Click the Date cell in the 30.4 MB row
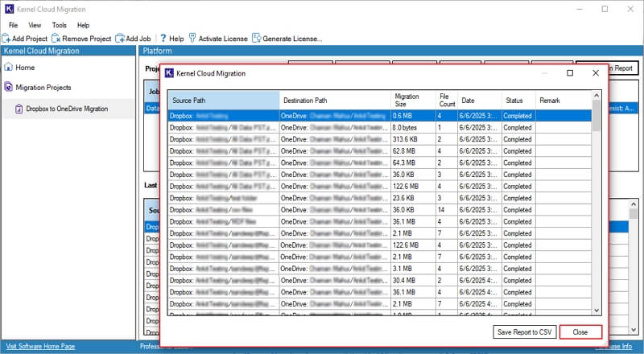The height and width of the screenshot is (354, 644). pyautogui.click(x=480, y=281)
